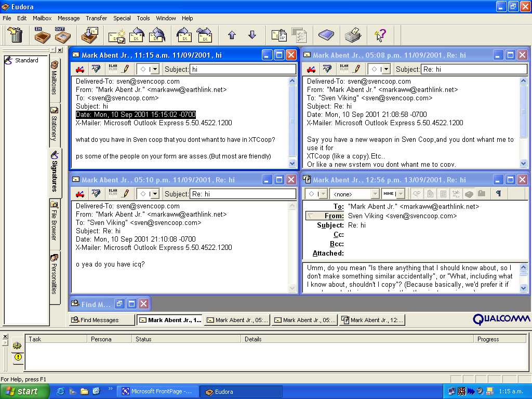Launch Internet Explorer quick launch icon

click(61, 391)
